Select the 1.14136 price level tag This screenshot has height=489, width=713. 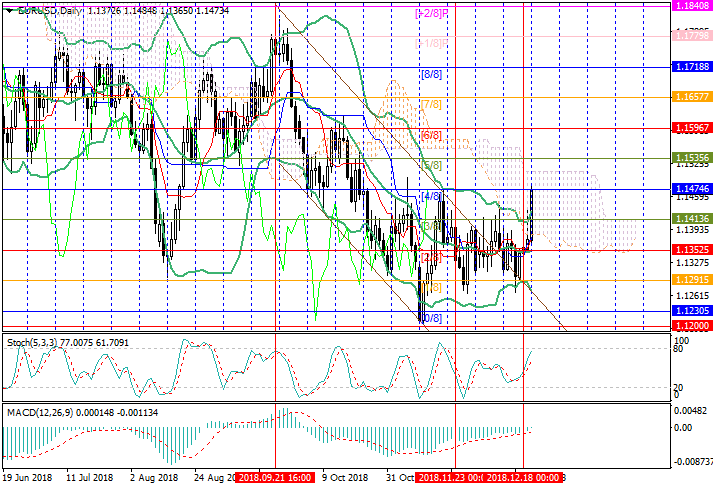pyautogui.click(x=691, y=219)
